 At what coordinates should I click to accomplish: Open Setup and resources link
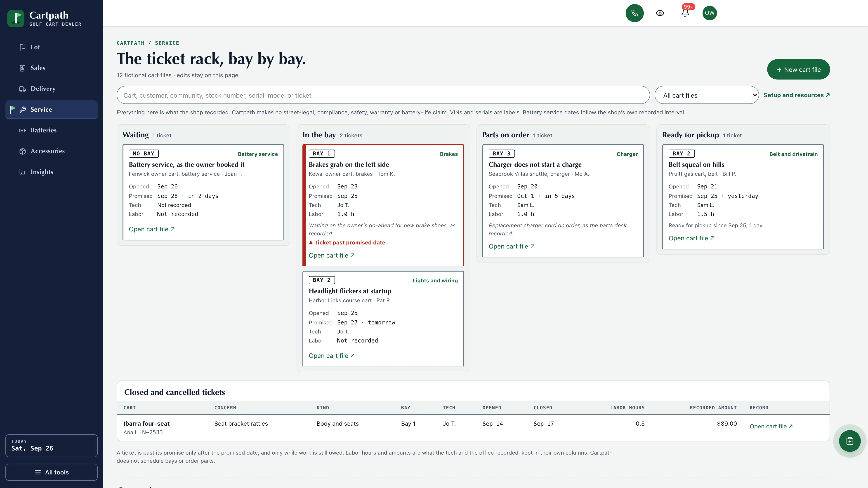click(797, 95)
